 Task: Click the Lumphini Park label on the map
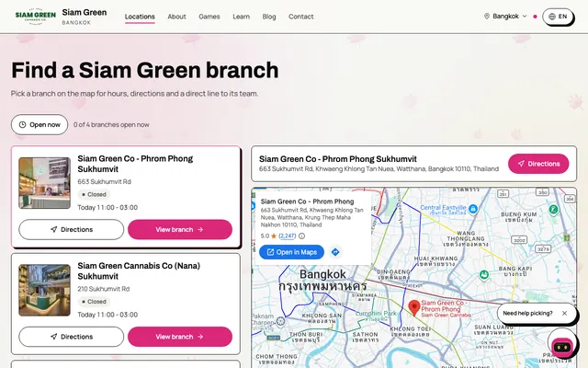pos(376,313)
